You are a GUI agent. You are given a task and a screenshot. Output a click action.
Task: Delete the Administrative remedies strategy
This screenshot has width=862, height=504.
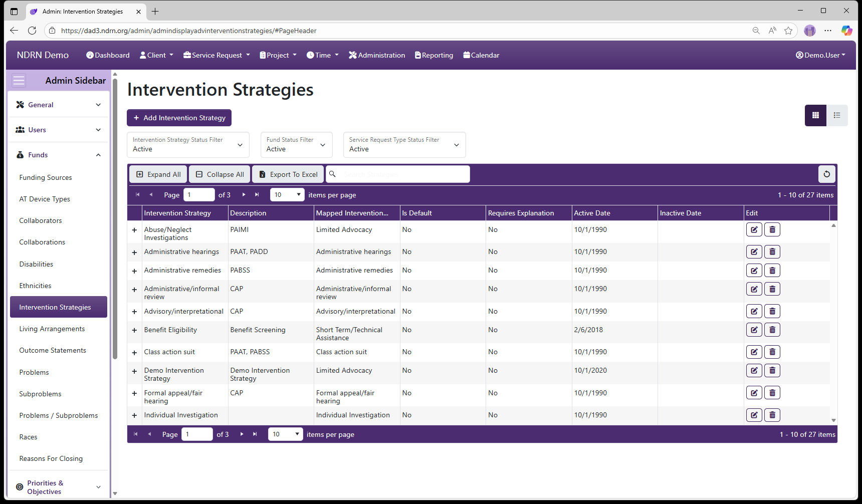click(x=772, y=271)
